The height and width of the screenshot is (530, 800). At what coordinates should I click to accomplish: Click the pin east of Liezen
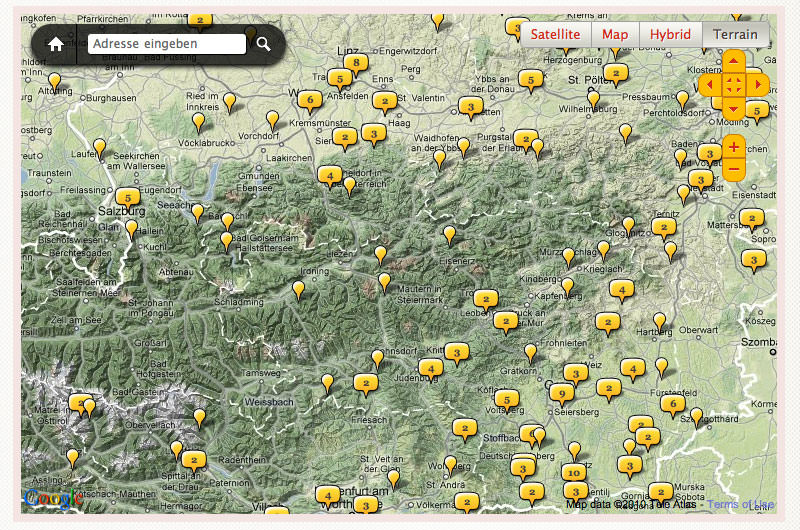pos(381,255)
